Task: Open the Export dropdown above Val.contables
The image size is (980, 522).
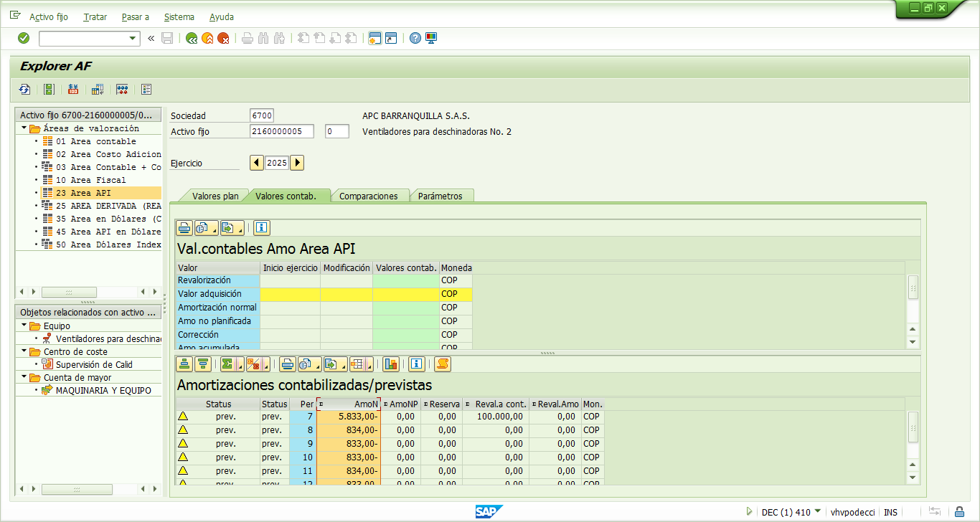Action: [x=232, y=228]
